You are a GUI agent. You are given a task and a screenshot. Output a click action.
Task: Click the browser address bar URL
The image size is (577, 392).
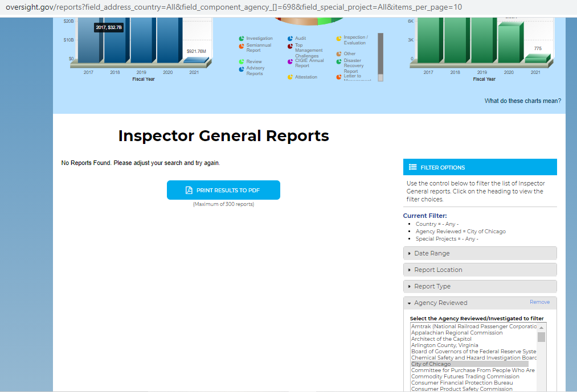click(x=234, y=7)
